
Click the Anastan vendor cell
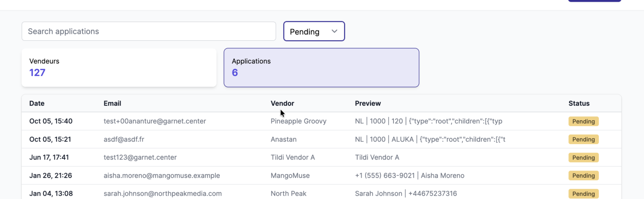click(x=283, y=139)
